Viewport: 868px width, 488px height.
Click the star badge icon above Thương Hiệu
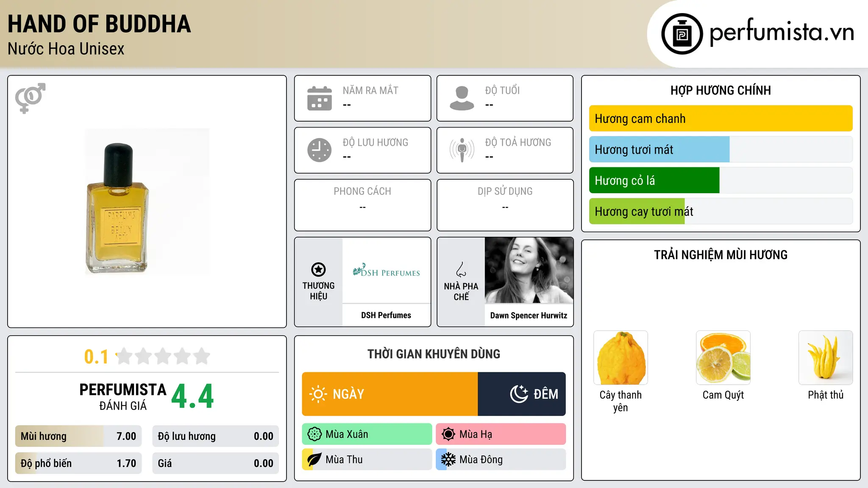click(x=318, y=269)
